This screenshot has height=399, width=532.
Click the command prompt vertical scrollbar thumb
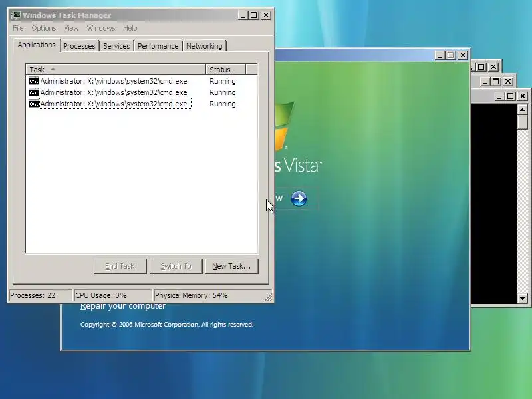523,122
